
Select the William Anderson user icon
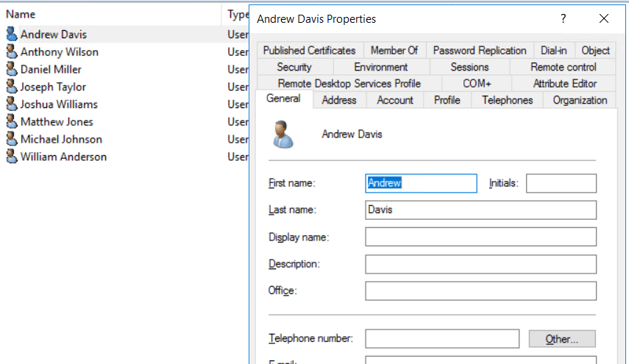click(11, 157)
